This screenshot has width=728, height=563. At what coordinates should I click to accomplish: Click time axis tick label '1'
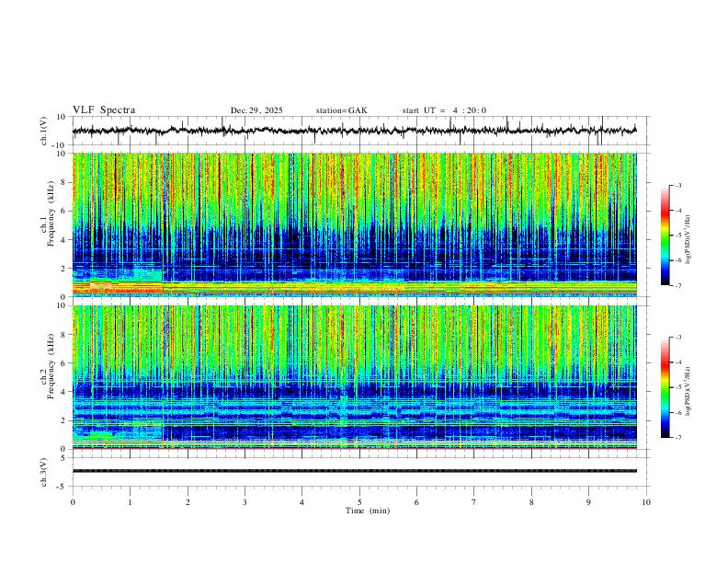pos(130,502)
